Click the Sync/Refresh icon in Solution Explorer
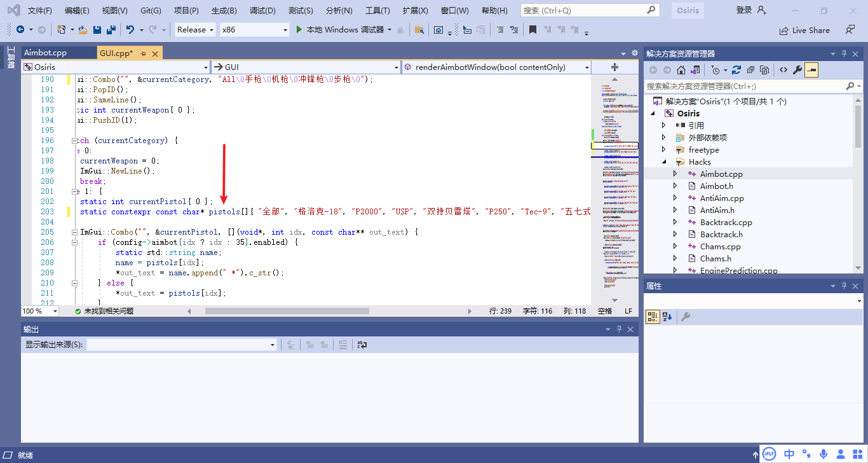 tap(736, 70)
